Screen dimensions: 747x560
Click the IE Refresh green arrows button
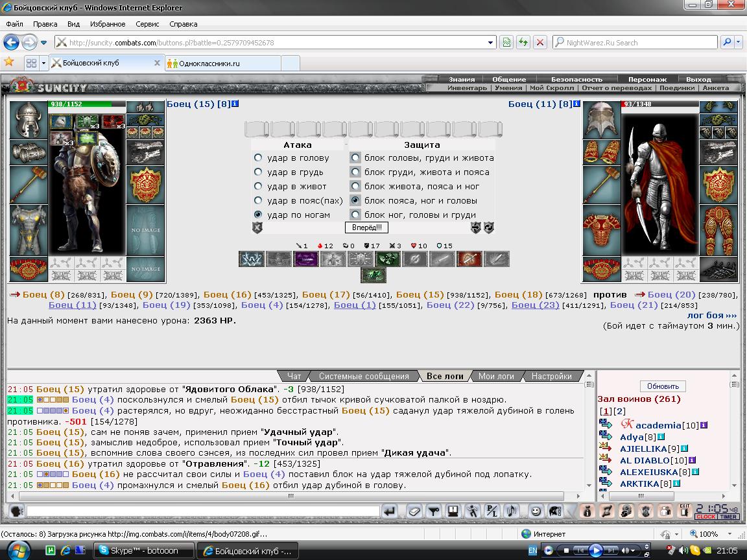pyautogui.click(x=523, y=42)
